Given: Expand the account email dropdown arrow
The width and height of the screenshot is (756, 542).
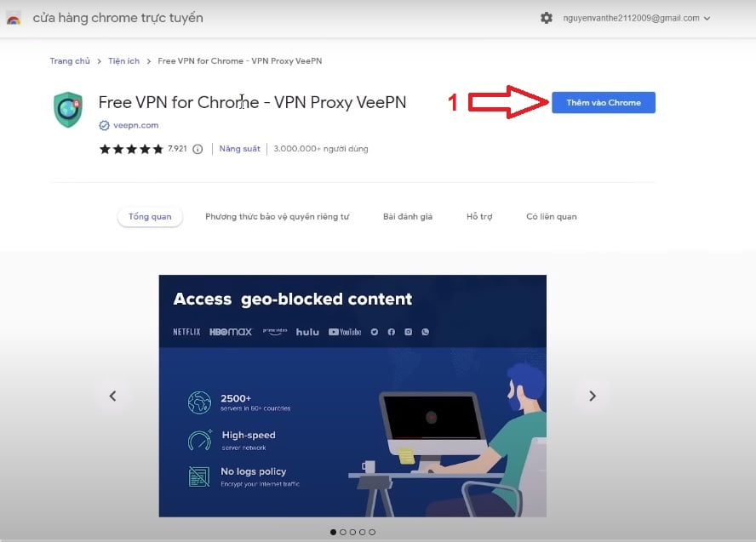Looking at the screenshot, I should coord(707,19).
